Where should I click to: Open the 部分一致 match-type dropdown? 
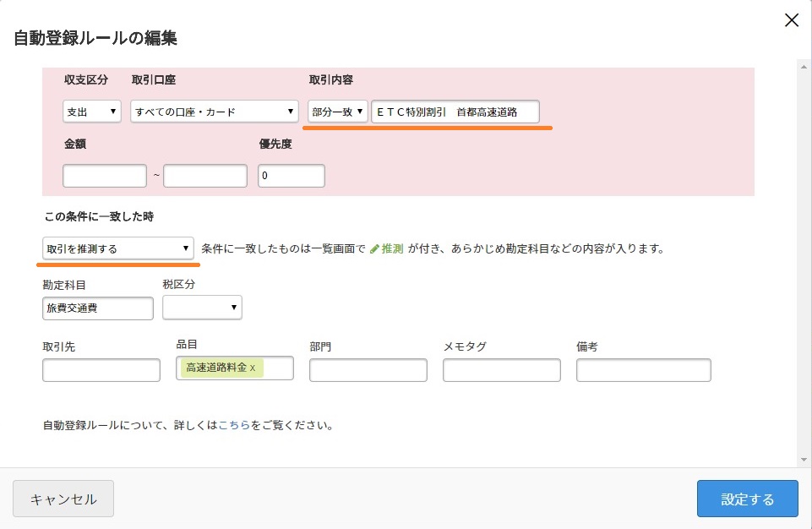click(338, 112)
